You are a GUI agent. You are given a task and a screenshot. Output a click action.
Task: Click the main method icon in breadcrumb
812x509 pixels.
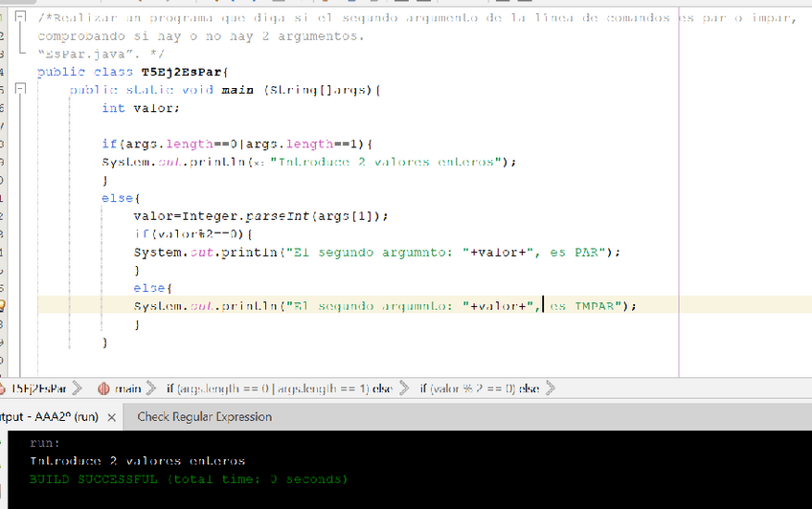104,388
